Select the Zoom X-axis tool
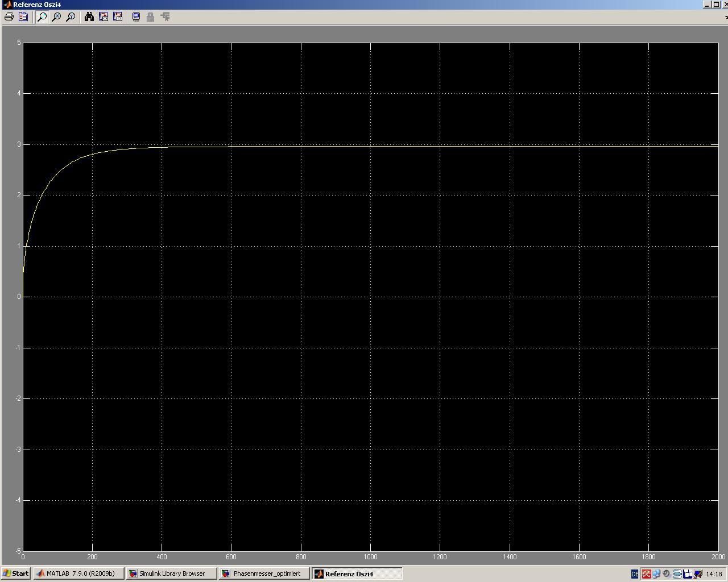The height and width of the screenshot is (582, 728). point(56,17)
